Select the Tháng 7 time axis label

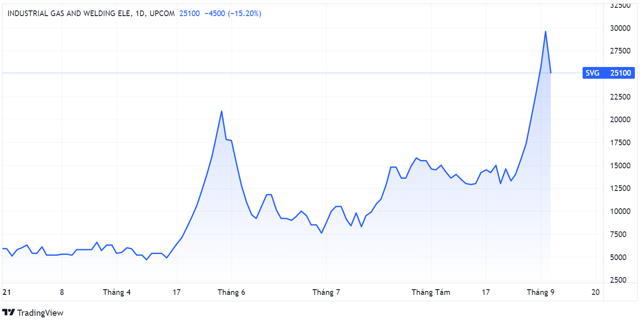click(x=326, y=292)
